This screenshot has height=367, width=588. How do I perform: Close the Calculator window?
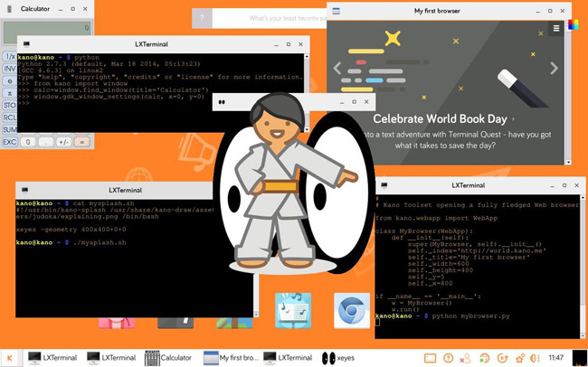pos(85,9)
